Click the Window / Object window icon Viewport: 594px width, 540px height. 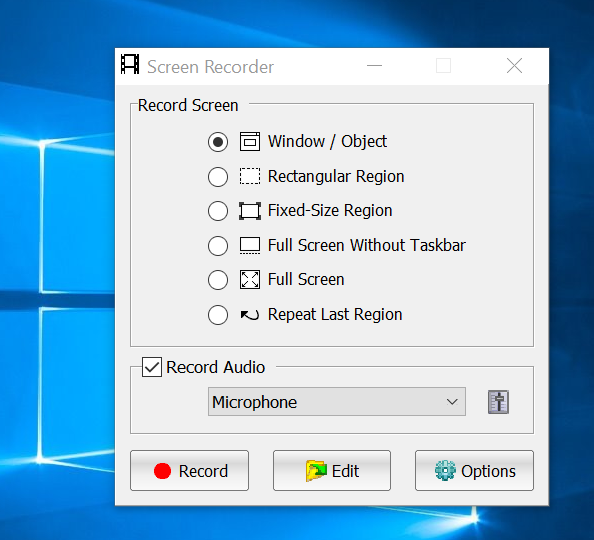(250, 142)
